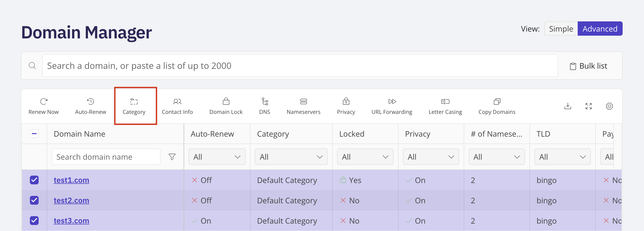Open DNS settings from toolbar

(265, 106)
